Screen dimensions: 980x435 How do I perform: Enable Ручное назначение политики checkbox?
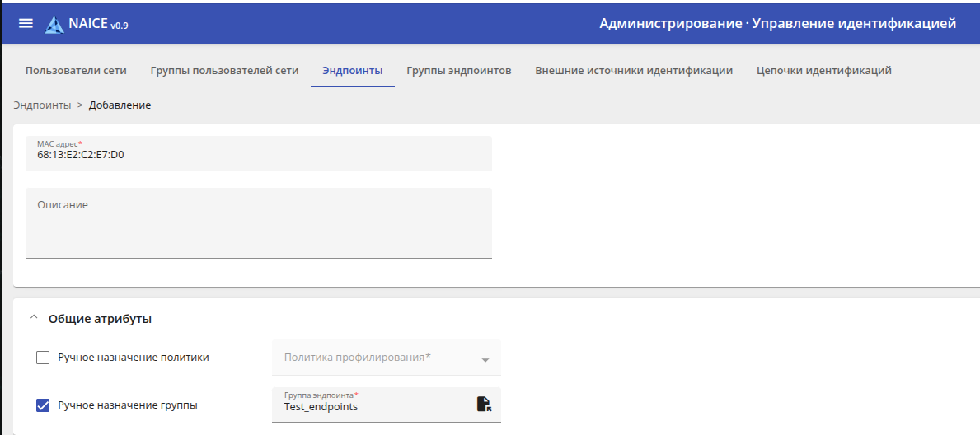point(44,358)
